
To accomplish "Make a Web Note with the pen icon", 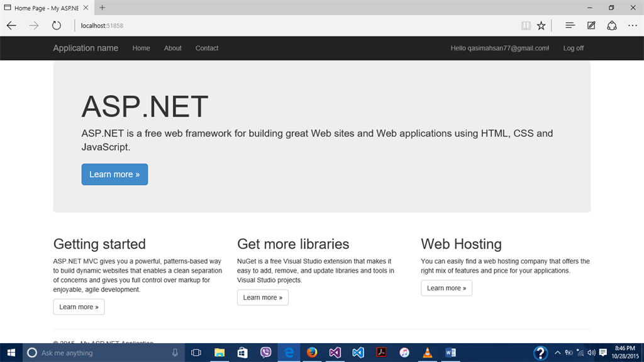I will pos(591,26).
